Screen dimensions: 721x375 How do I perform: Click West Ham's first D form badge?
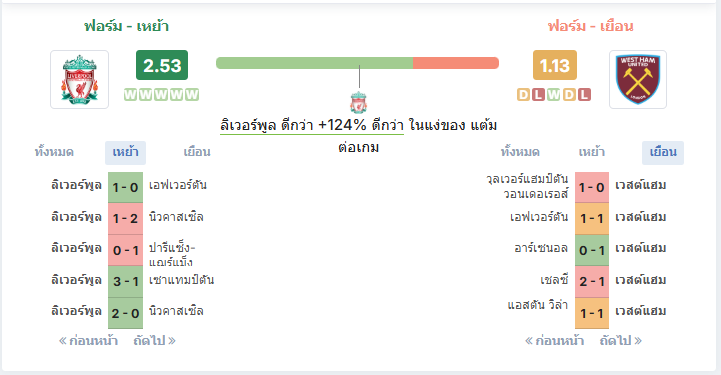(x=523, y=95)
